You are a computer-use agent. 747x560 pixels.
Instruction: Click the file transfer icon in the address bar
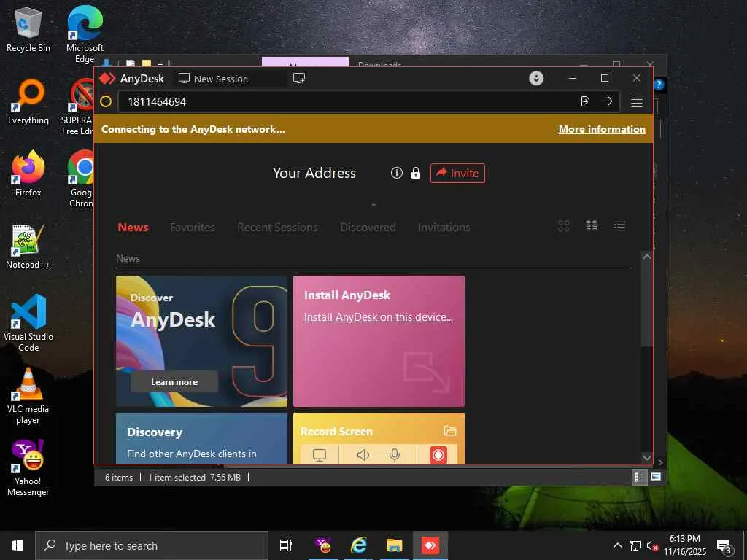(585, 101)
